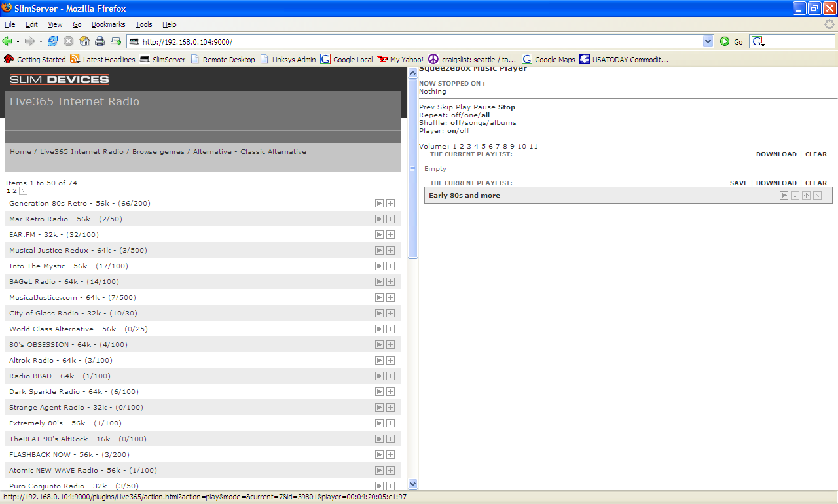Go to next results page arrow

point(24,191)
